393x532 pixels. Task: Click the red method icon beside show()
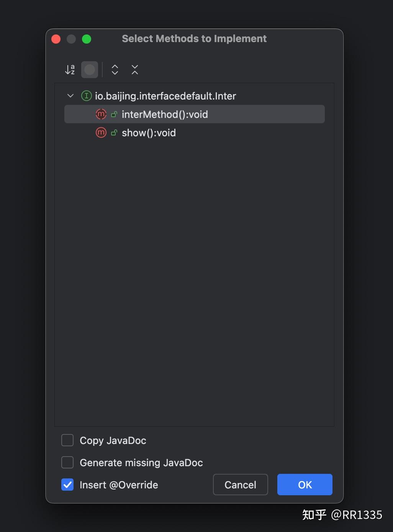point(101,132)
